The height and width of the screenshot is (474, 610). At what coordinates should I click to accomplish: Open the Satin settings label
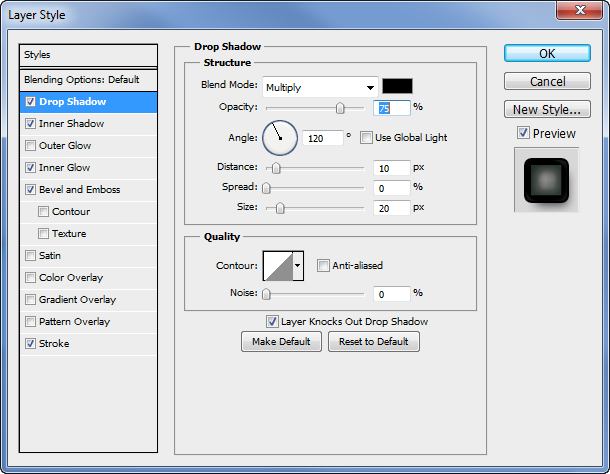(50, 256)
